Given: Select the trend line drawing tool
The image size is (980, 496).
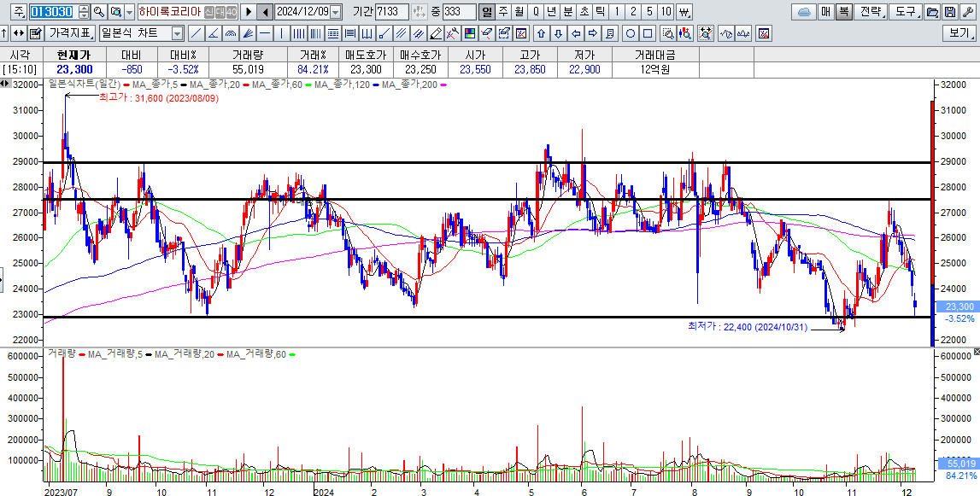Looking at the screenshot, I should pos(196,33).
